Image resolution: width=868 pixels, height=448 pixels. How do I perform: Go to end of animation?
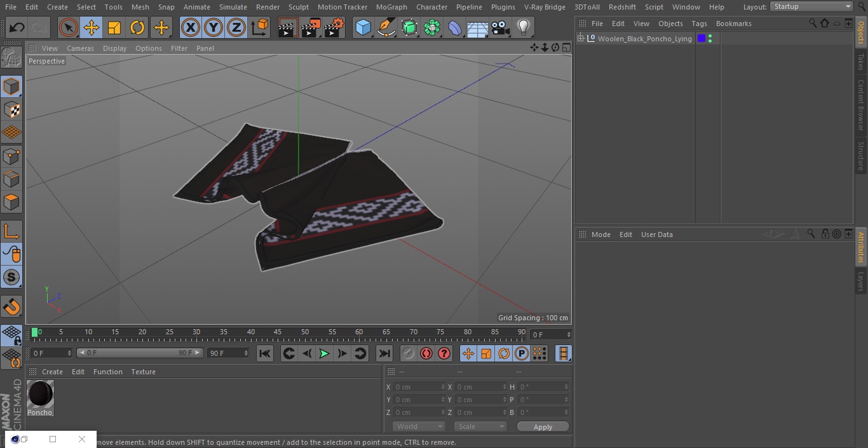384,353
